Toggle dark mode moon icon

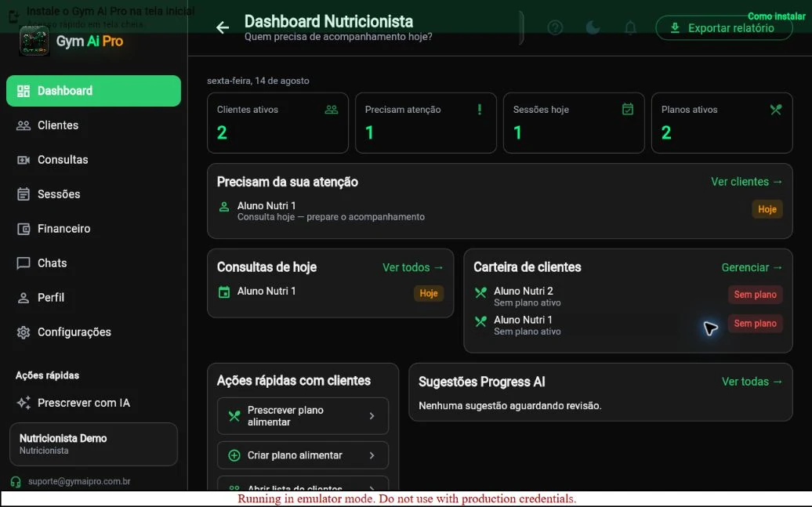(593, 27)
